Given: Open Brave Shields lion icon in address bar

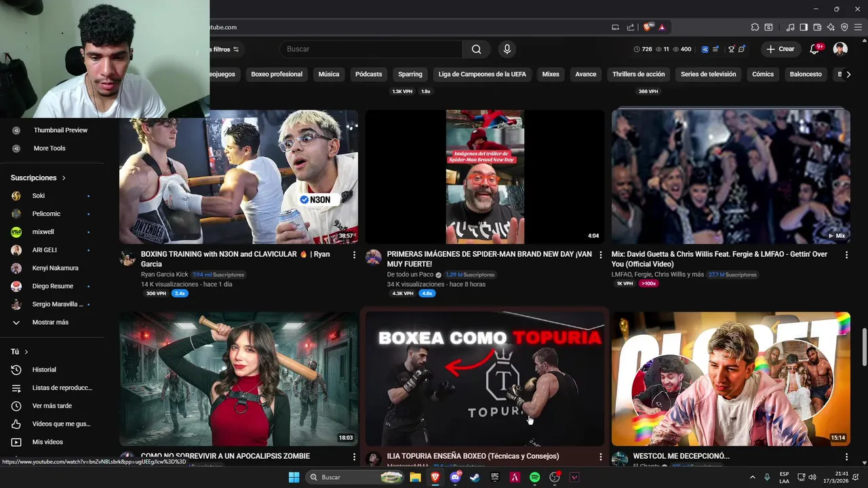Looking at the screenshot, I should pos(647,27).
